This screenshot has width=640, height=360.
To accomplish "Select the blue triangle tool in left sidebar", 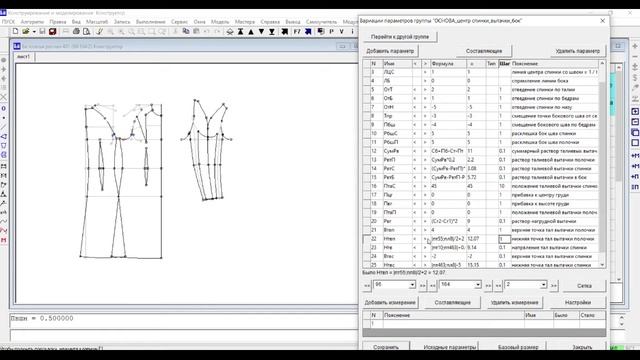I will tap(4, 136).
